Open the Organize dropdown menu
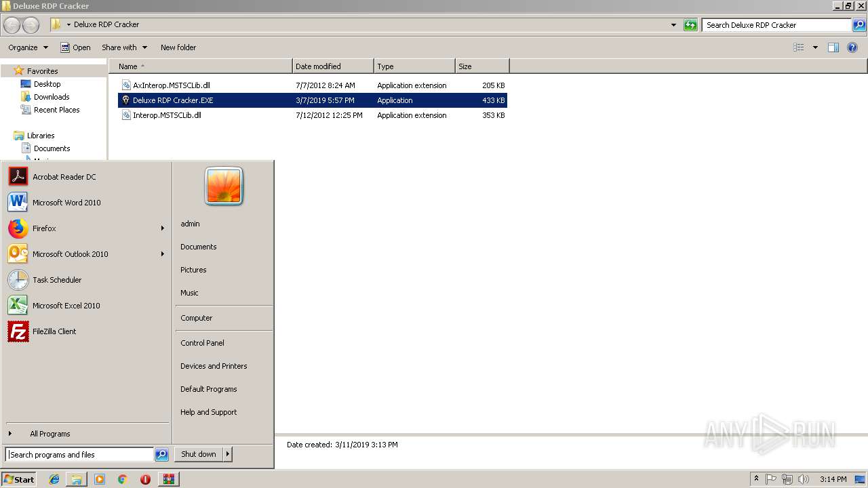The image size is (868, 488). coord(28,47)
